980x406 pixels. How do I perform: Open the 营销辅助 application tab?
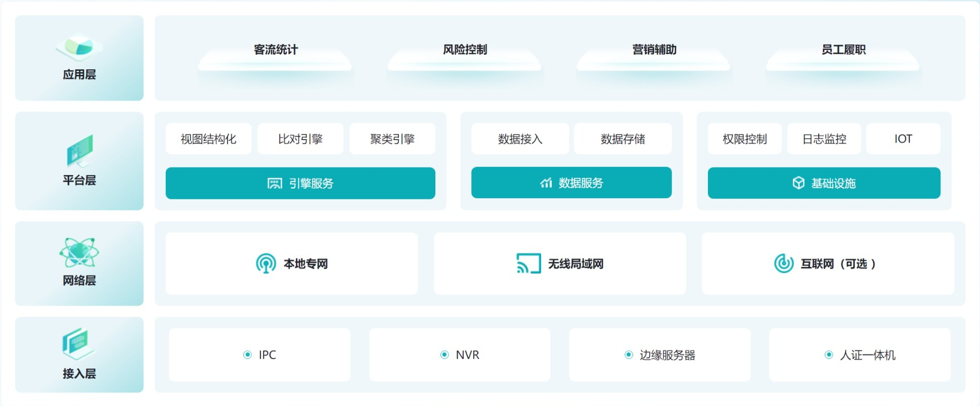(x=654, y=50)
